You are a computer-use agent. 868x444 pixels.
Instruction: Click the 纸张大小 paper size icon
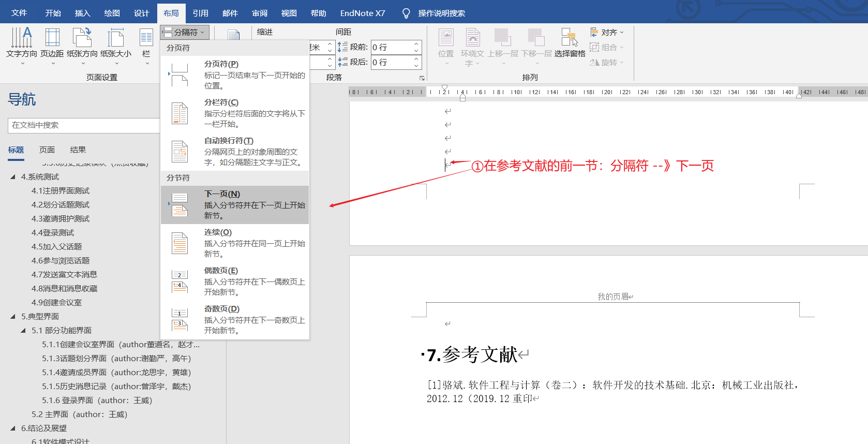point(115,37)
